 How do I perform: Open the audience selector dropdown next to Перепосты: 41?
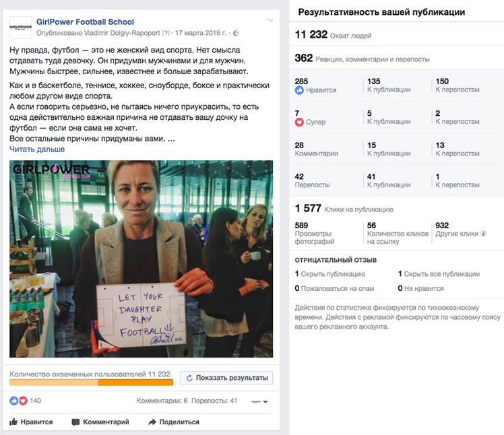click(x=259, y=401)
